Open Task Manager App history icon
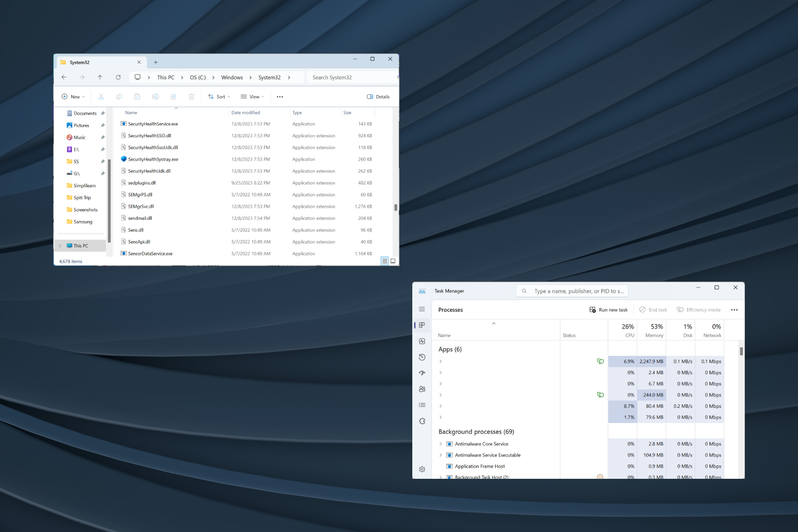798x532 pixels. tap(422, 357)
